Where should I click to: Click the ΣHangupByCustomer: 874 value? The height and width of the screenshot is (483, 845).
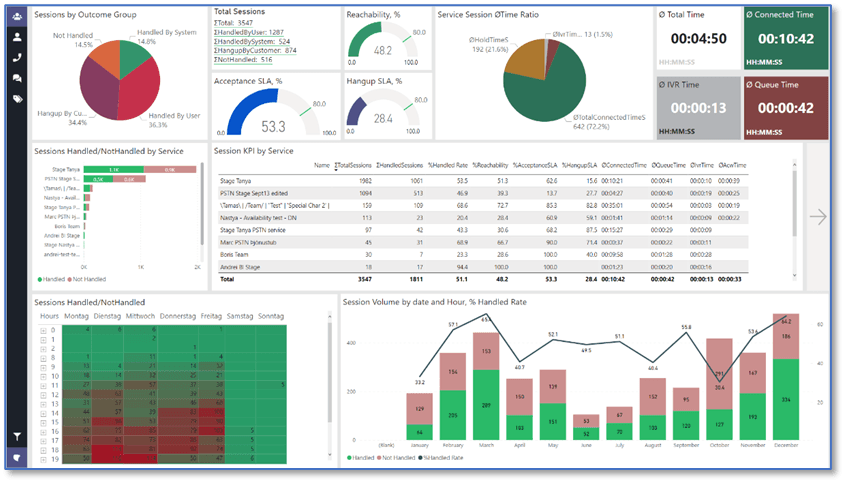point(255,51)
